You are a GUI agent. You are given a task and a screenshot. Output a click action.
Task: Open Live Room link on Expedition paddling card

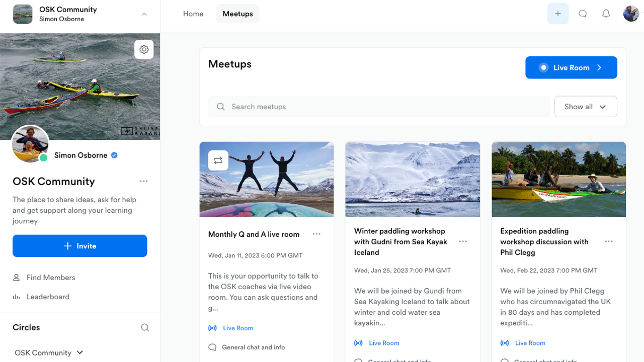tap(530, 343)
